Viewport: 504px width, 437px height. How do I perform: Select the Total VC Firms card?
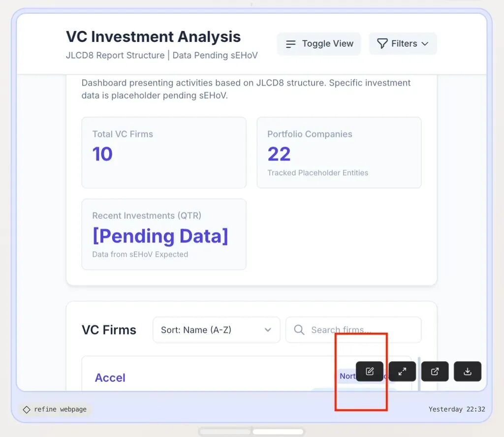(164, 153)
